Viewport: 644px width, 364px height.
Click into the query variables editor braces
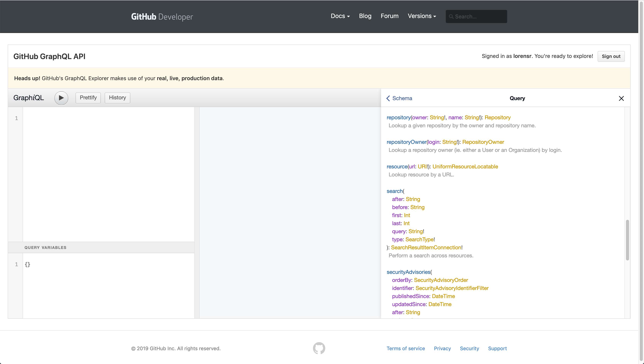tap(27, 264)
